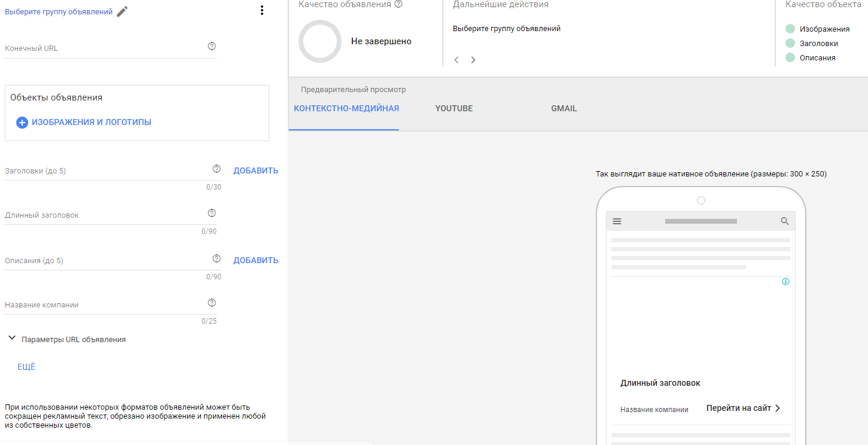Click the pencil edit icon beside ad group

[x=122, y=11]
